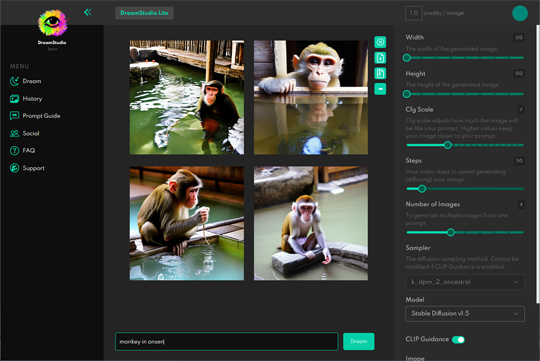This screenshot has height=361, width=540.
Task: Expand the Model Stable Diffusion v1.5 dropdown
Action: [465, 314]
